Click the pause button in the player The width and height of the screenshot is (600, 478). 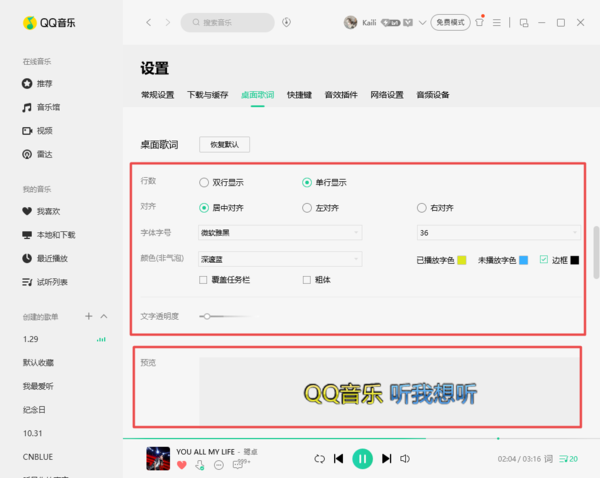point(363,458)
